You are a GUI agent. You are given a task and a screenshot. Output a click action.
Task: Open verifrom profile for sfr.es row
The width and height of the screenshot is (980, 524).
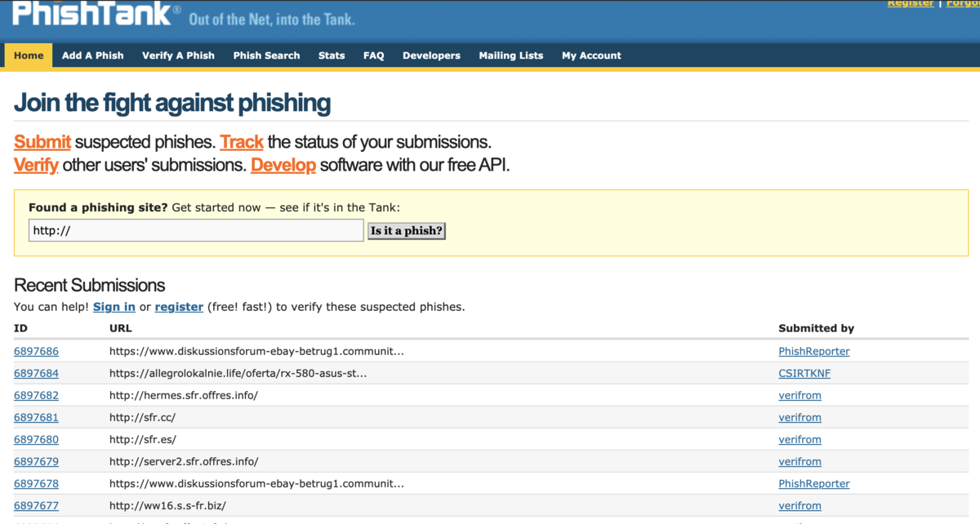(800, 439)
